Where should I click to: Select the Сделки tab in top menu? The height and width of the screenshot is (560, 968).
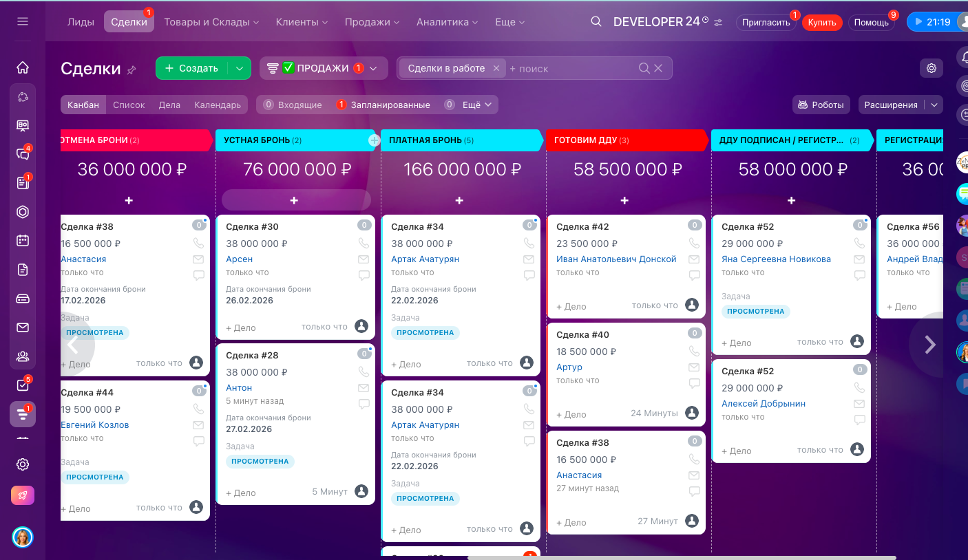point(129,22)
